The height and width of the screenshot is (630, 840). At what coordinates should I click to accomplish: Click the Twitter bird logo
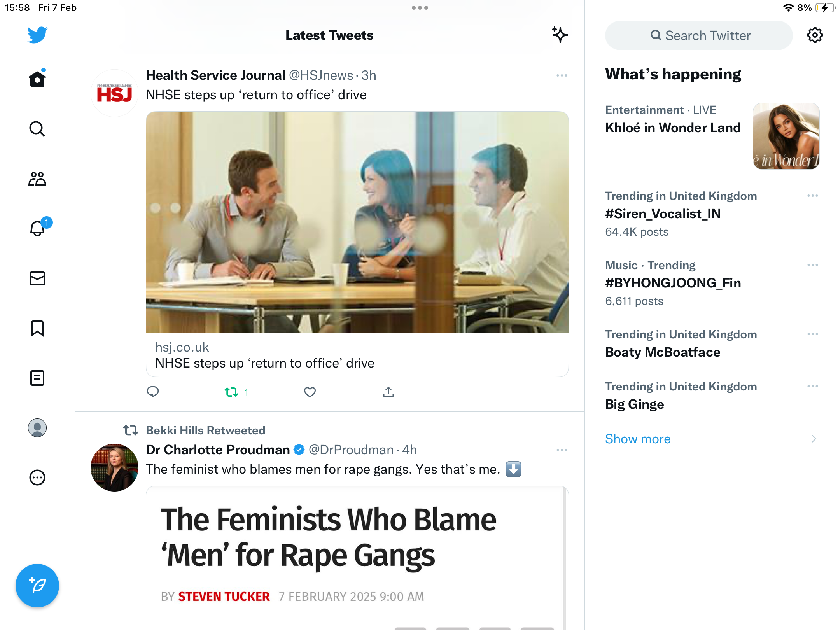coord(37,35)
